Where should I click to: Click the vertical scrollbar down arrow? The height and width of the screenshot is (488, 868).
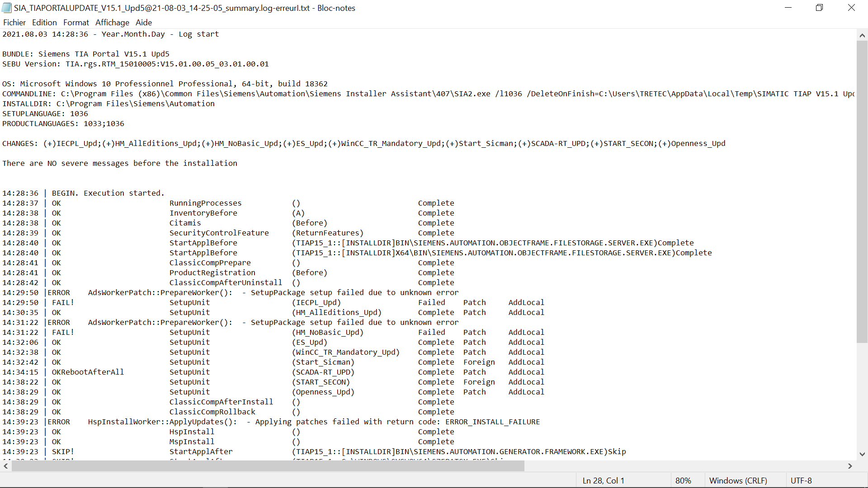(x=862, y=454)
